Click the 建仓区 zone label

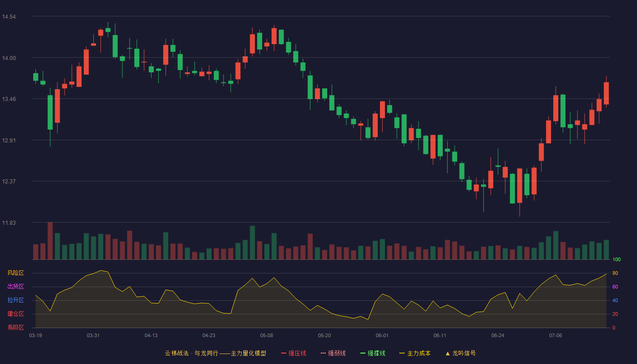click(15, 314)
